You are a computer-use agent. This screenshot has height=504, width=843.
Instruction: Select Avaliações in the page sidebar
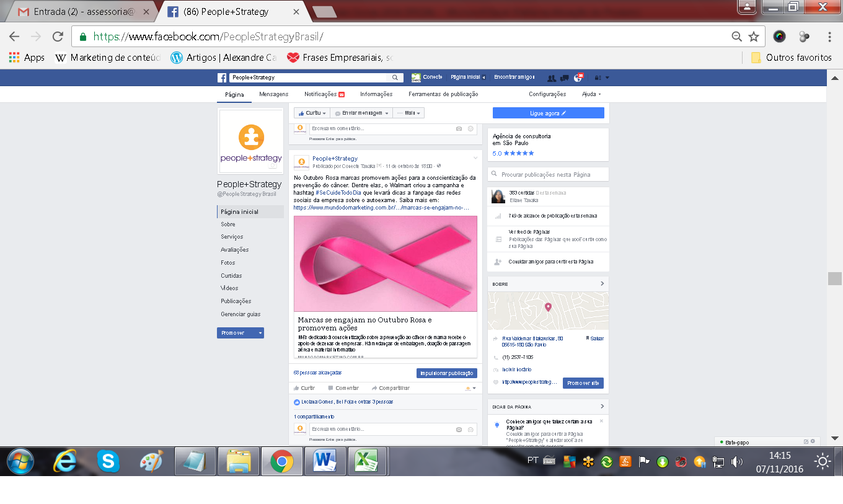[x=235, y=250]
